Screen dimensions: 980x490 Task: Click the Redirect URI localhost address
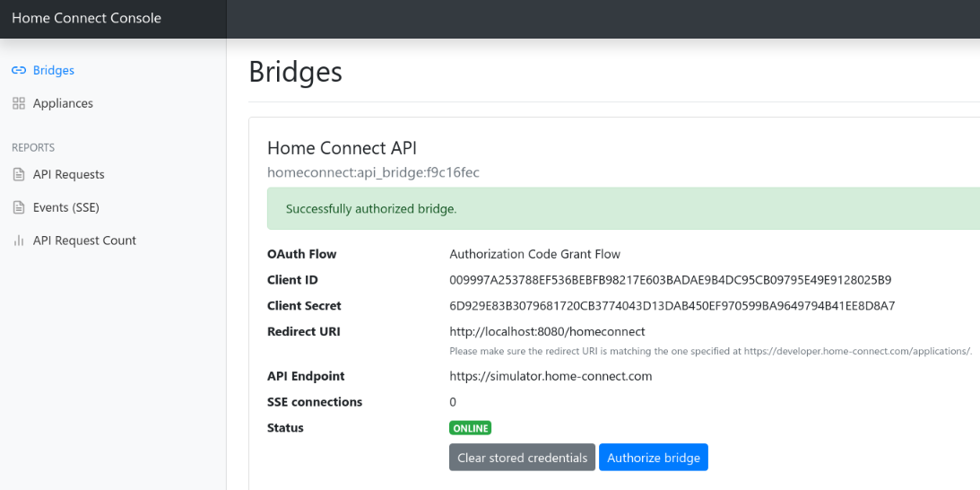[547, 332]
